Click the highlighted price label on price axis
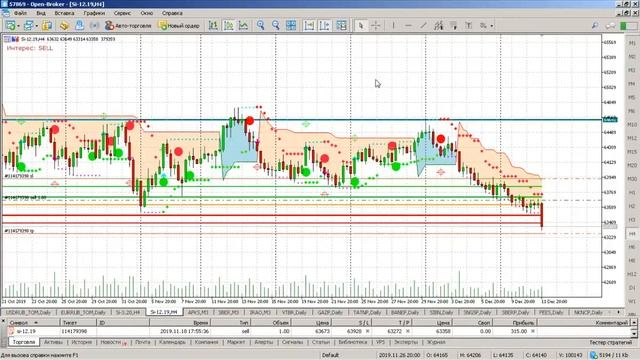Image resolution: width=640 pixels, height=360 pixels. click(610, 120)
